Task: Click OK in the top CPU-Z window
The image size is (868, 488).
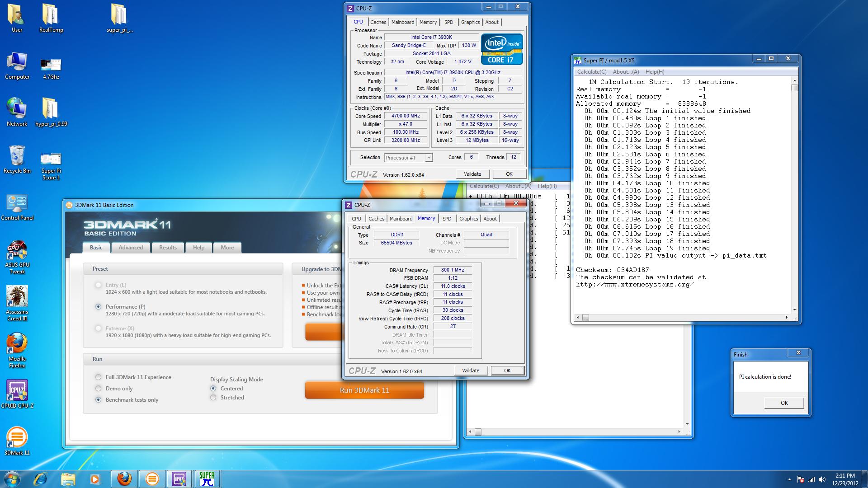Action: pos(509,174)
